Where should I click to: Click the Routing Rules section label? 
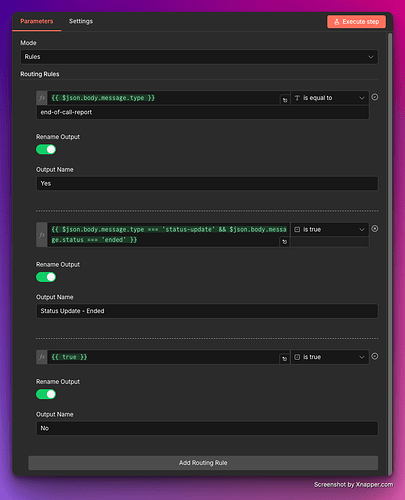click(40, 74)
